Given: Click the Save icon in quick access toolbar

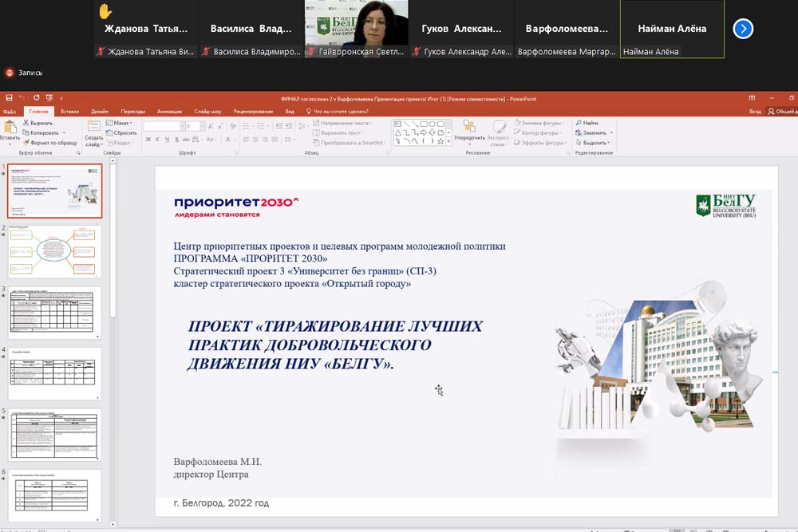Looking at the screenshot, I should click(9, 98).
